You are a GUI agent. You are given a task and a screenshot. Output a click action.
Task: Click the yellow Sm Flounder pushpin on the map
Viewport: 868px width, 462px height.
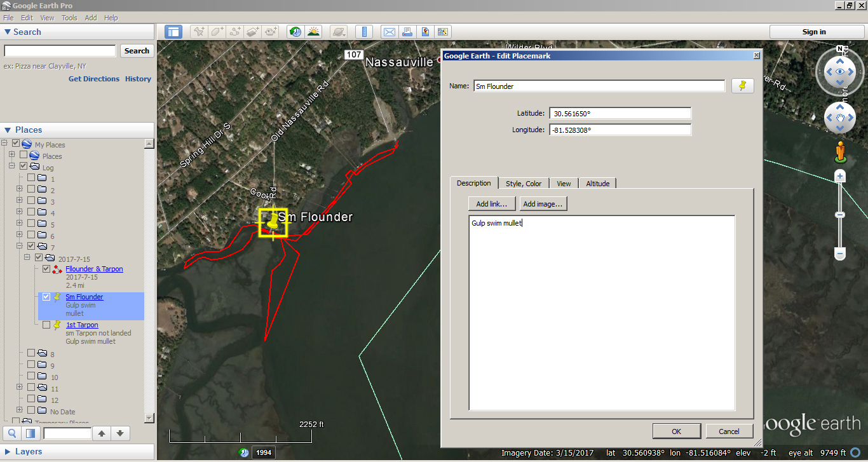tap(273, 221)
